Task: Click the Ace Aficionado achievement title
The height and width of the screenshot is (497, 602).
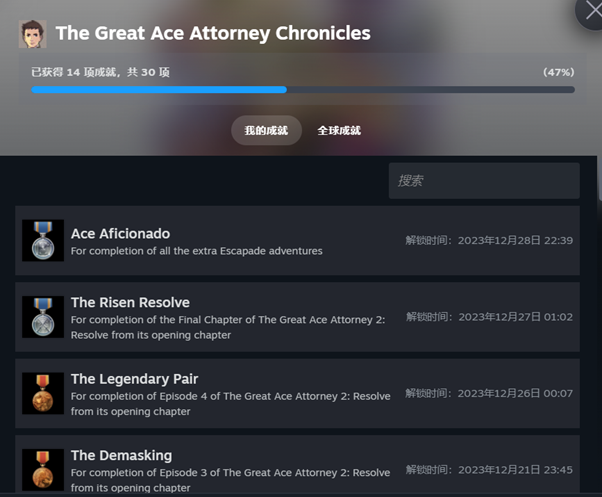Action: [x=121, y=234]
